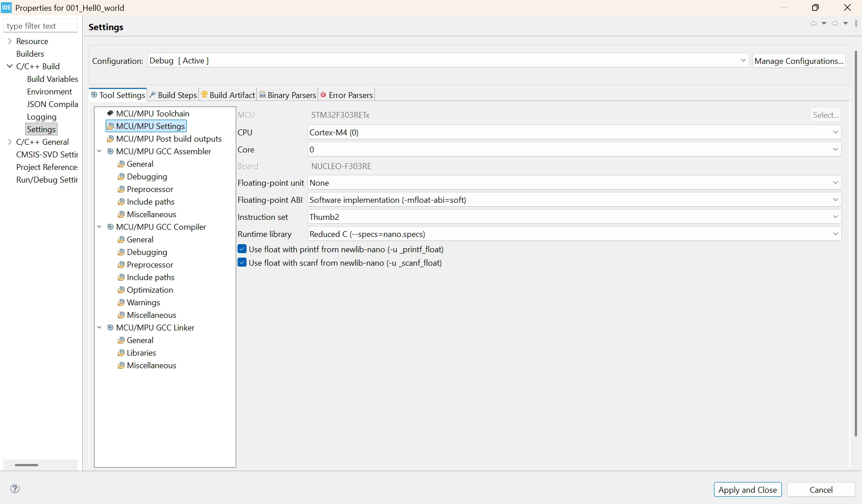The width and height of the screenshot is (862, 504).
Task: Collapse the MCU/MPU GCC Linker node
Action: 99,327
